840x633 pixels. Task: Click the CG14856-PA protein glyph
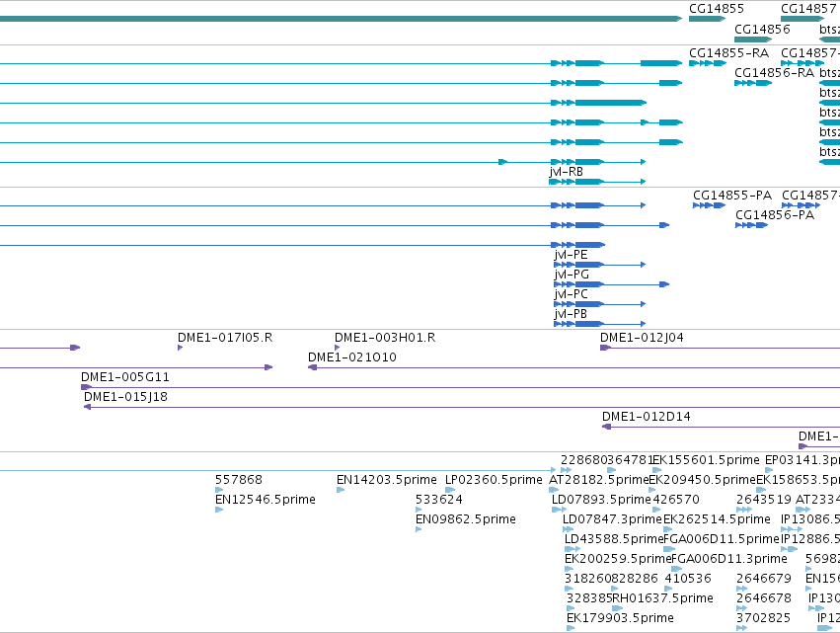click(751, 225)
